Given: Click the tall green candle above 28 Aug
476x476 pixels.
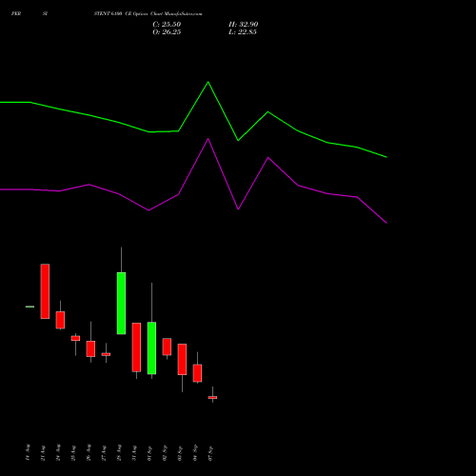Looking at the screenshot, I should (121, 303).
